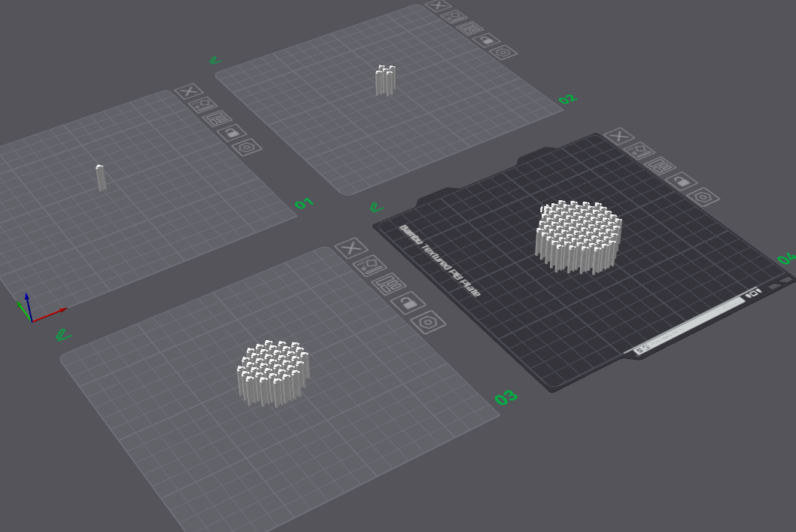796x532 pixels.
Task: Edit plate 02 name via green pencil
Action: 215,60
